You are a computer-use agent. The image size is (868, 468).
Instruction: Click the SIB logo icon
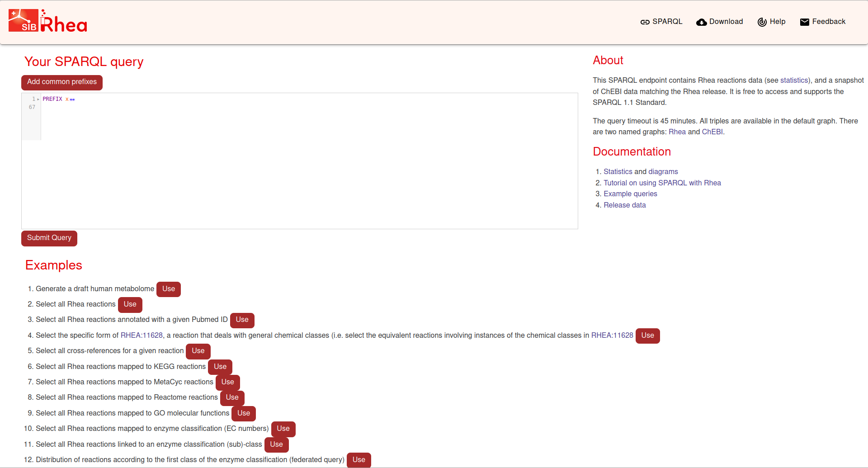pyautogui.click(x=24, y=20)
